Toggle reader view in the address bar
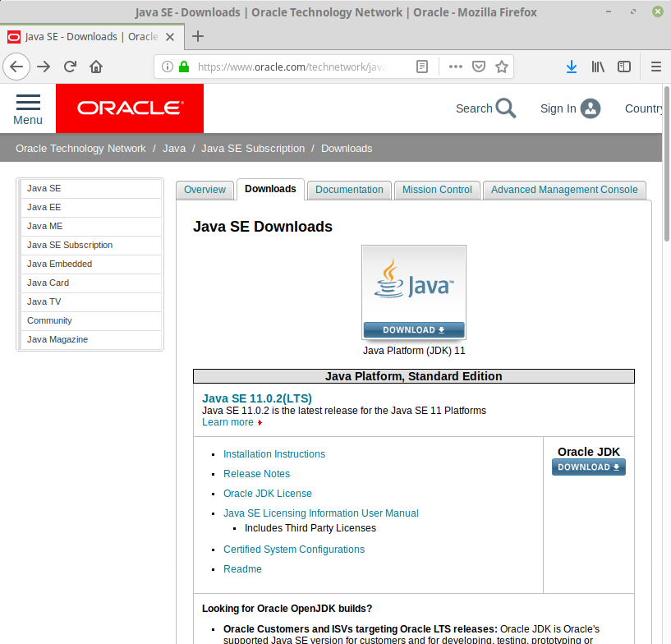This screenshot has width=671, height=644. [x=422, y=67]
